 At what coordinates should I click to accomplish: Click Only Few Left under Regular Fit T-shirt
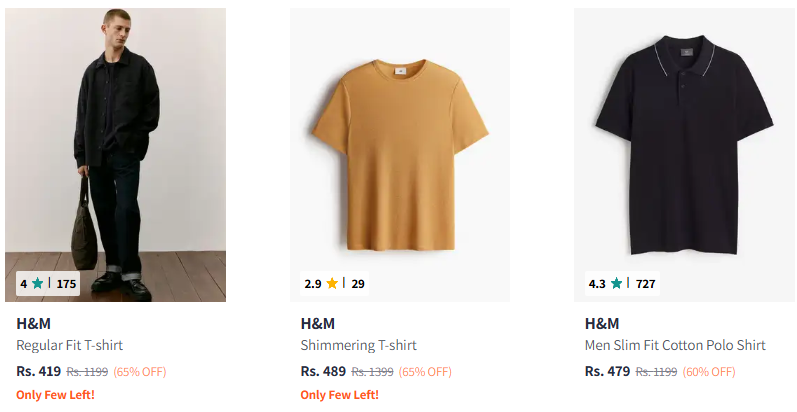(55, 395)
